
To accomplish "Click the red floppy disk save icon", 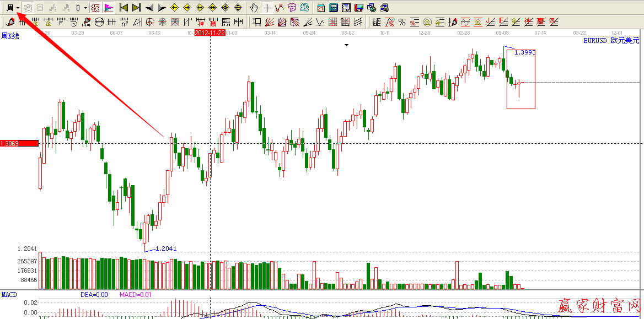I will coord(358,8).
